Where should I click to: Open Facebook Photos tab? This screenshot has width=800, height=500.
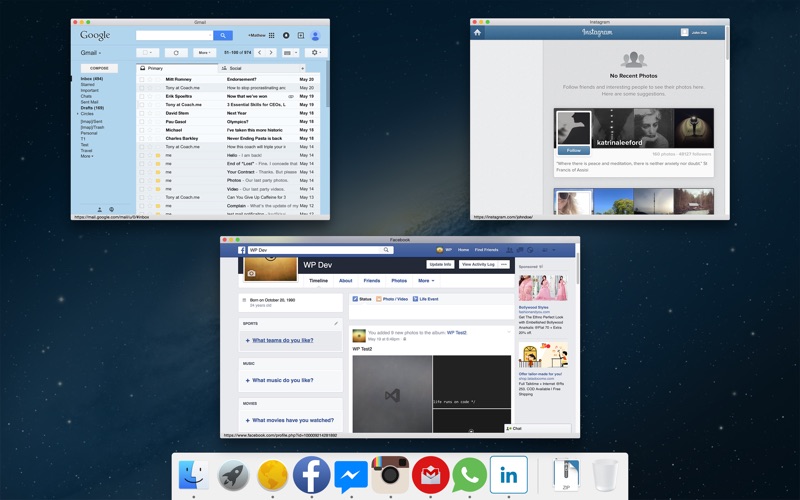pos(399,281)
